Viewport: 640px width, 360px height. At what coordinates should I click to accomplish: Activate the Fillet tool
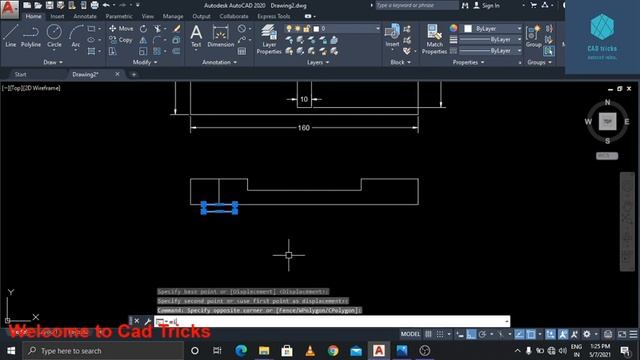[x=157, y=40]
